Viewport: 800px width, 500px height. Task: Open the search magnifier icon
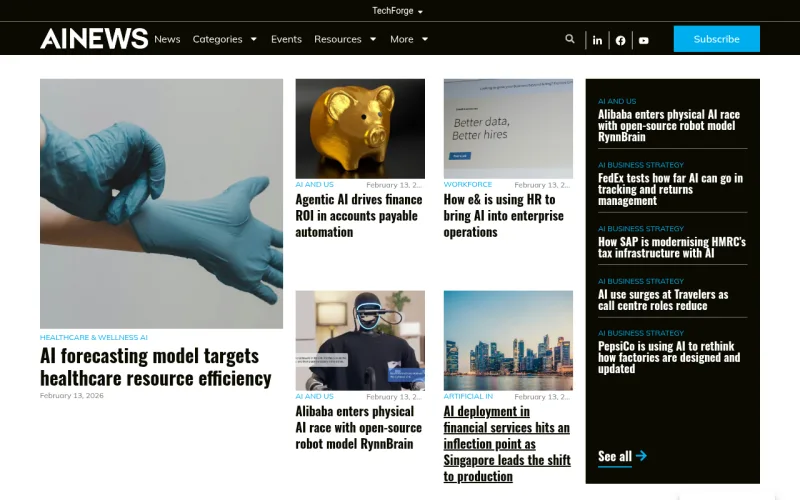pyautogui.click(x=570, y=39)
